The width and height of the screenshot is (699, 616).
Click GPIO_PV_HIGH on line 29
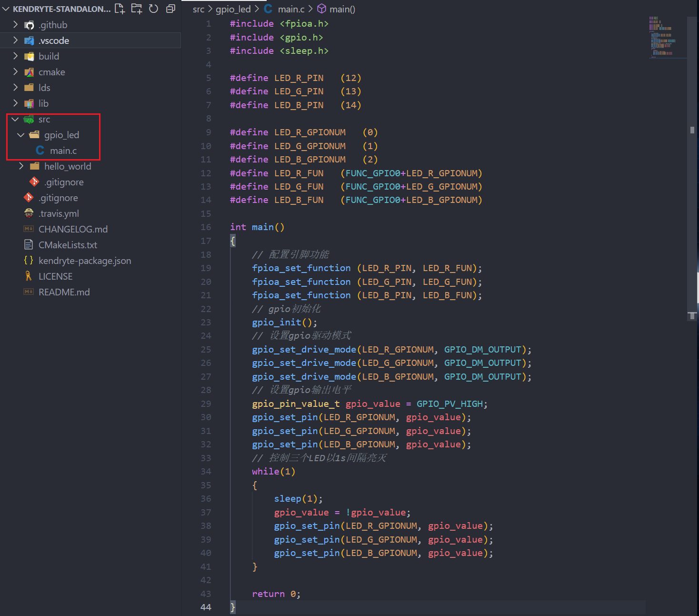[x=449, y=404]
